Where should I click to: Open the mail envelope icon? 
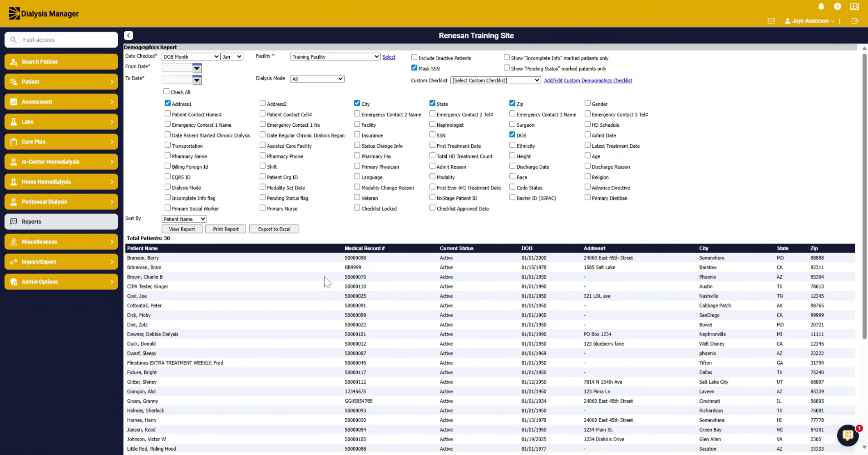pos(771,21)
